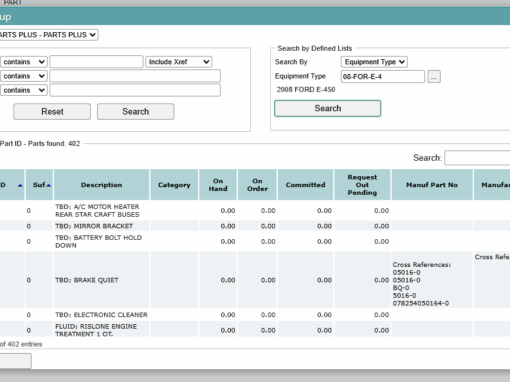Open the Include Xref dropdown
The image size is (510, 382).
pyautogui.click(x=179, y=62)
